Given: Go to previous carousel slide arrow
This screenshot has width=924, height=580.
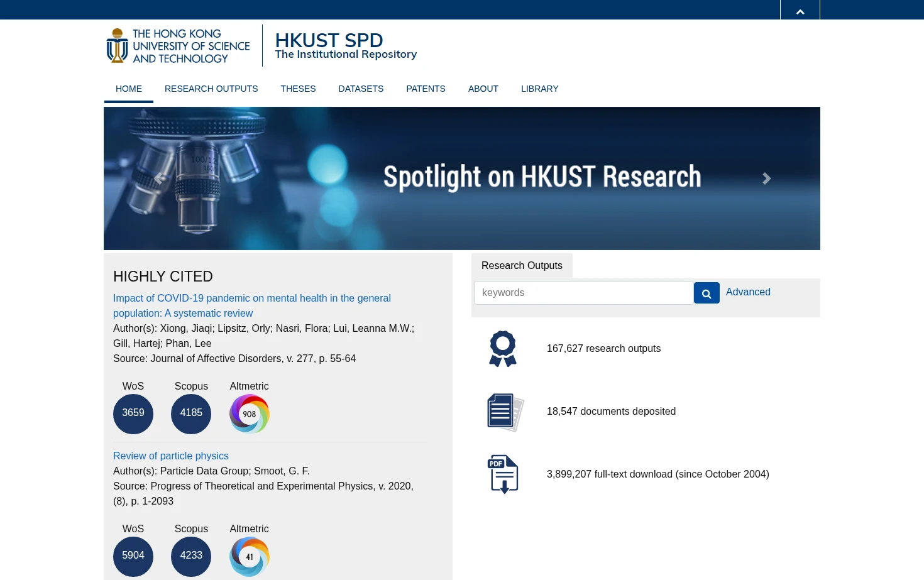Looking at the screenshot, I should (159, 178).
